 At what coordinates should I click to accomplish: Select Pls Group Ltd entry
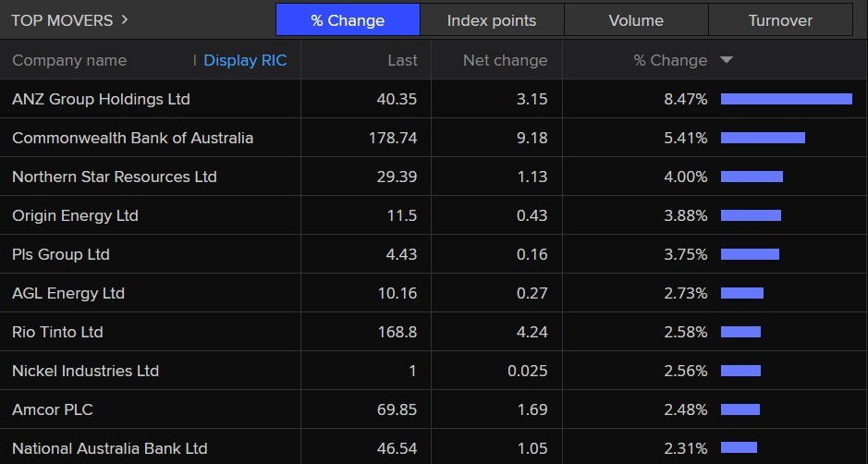coord(61,254)
